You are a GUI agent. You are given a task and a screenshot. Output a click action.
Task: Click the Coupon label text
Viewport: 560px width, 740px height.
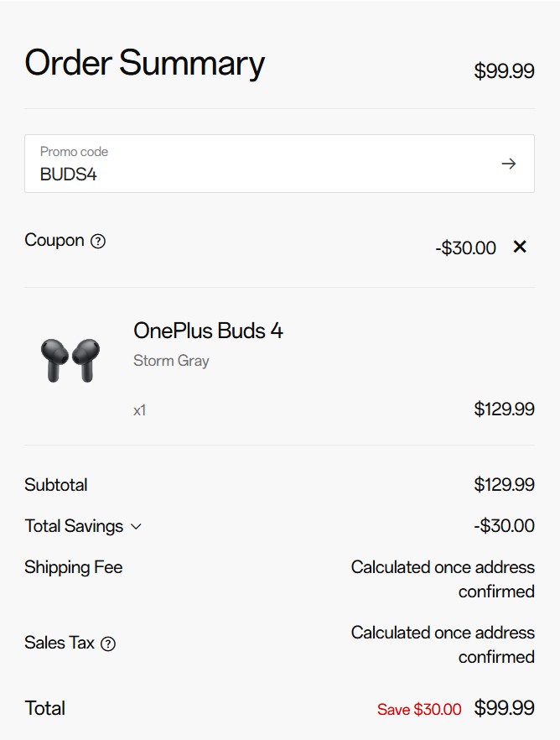point(54,240)
